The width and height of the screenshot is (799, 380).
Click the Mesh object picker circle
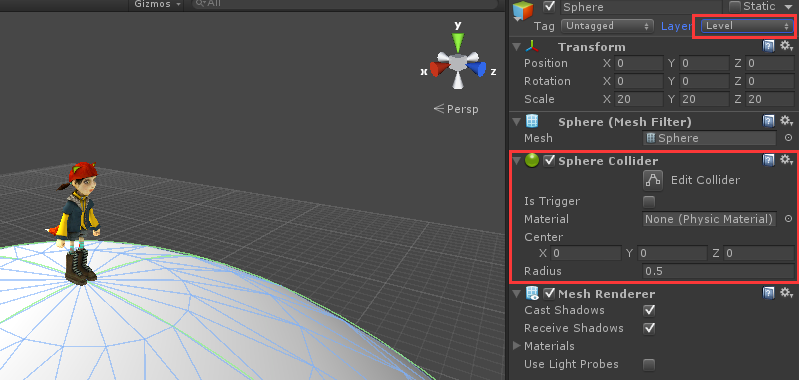[788, 138]
